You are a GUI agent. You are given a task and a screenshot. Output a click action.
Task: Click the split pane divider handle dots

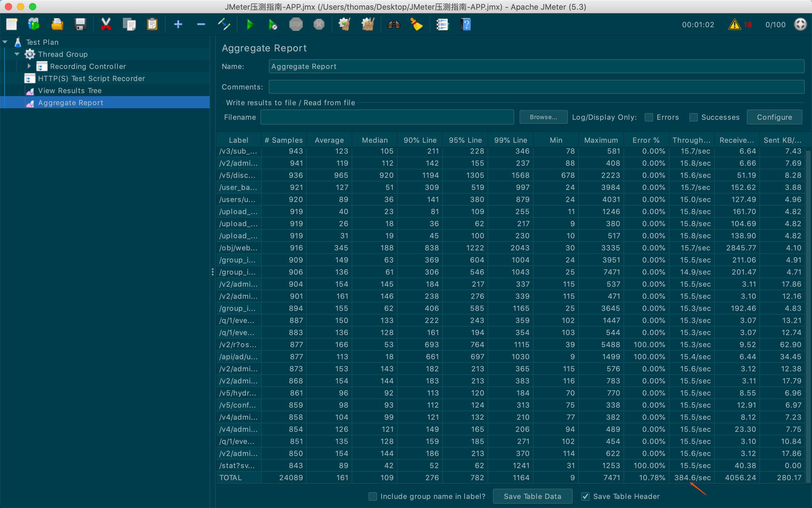[213, 272]
